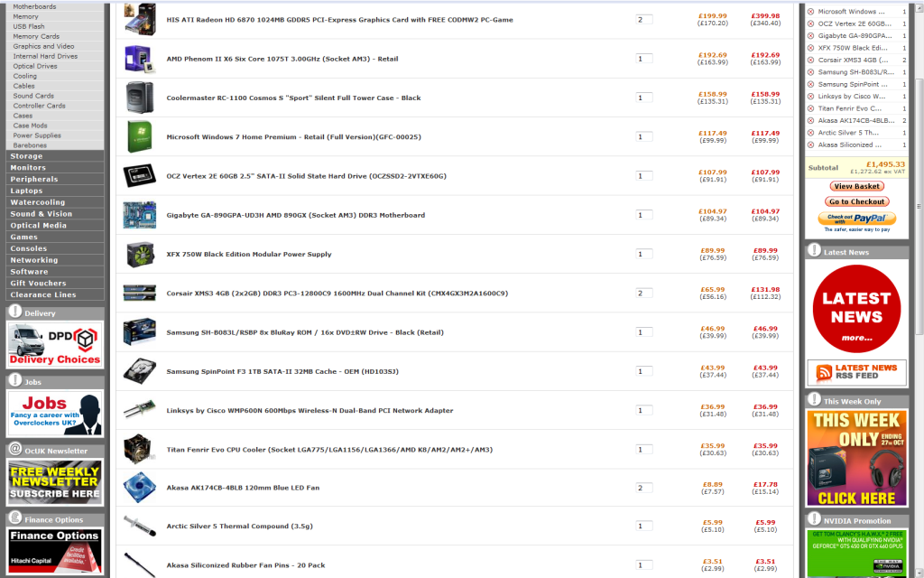The width and height of the screenshot is (924, 578).
Task: Open AMD Phenom II X6 product thumbnail
Action: pyautogui.click(x=140, y=59)
